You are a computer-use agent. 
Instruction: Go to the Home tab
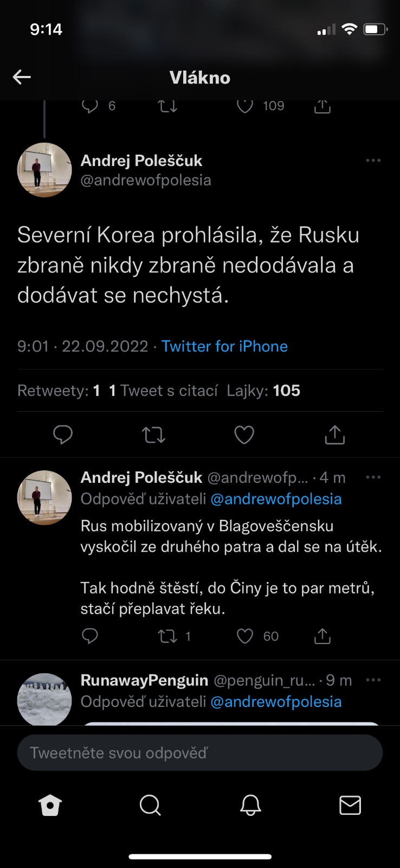click(x=50, y=806)
